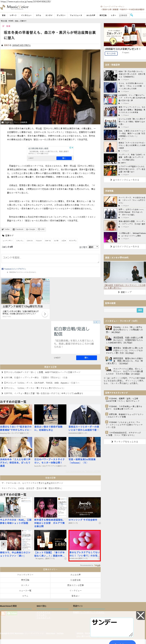Share the article on Facebook
Viewport: 146px width, 644px height.
(x=18, y=229)
